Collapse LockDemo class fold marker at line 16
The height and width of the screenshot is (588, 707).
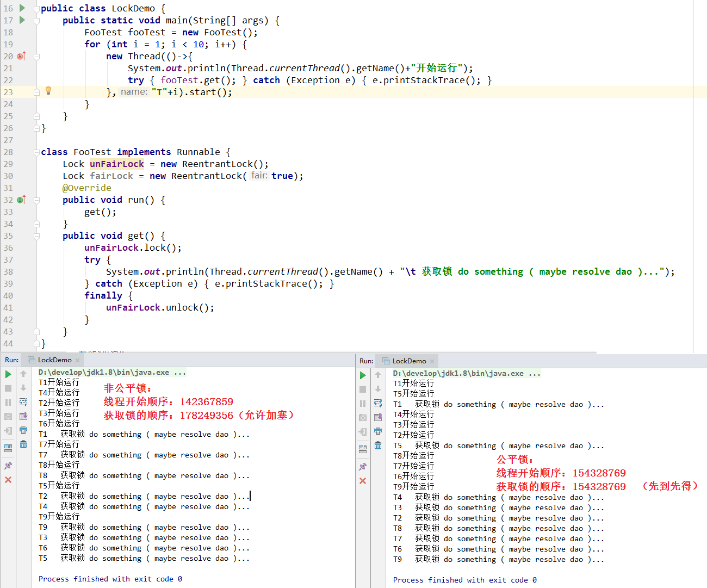[36, 9]
